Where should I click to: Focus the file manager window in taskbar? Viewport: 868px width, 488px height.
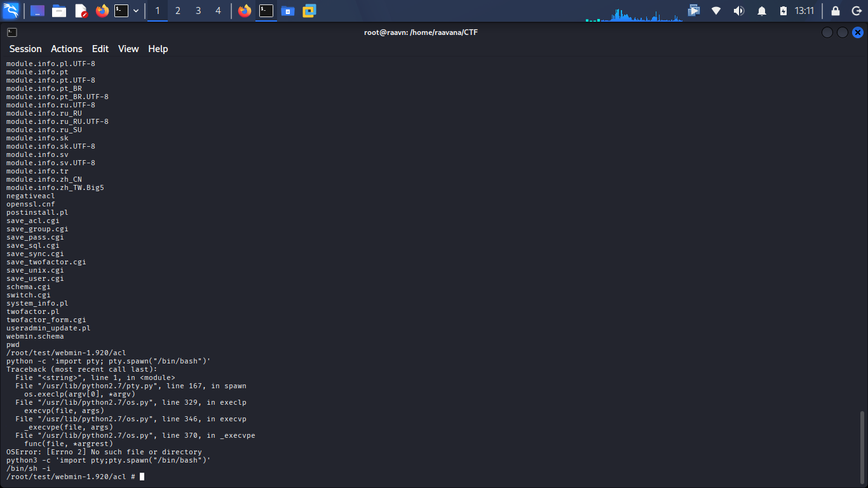pyautogui.click(x=288, y=11)
